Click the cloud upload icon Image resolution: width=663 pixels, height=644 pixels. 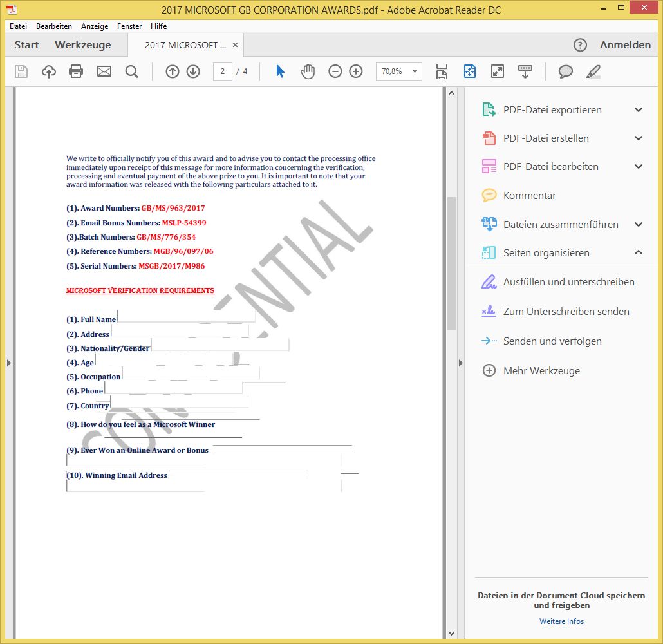coord(49,71)
